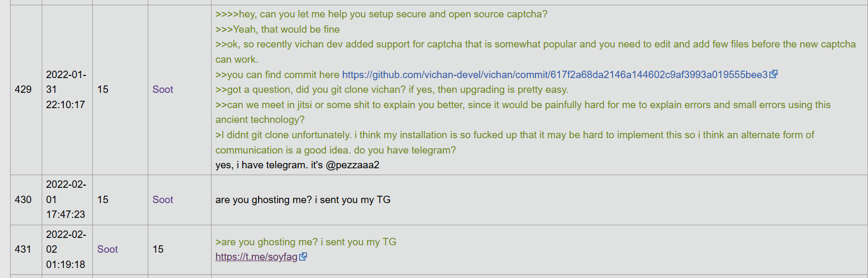Click the 15 value in row 431
Image resolution: width=868 pixels, height=278 pixels.
[158, 250]
